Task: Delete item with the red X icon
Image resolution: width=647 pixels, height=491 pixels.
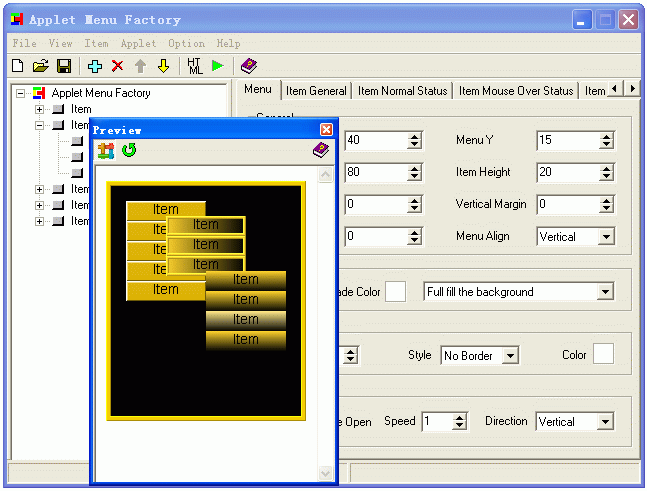Action: pyautogui.click(x=118, y=66)
